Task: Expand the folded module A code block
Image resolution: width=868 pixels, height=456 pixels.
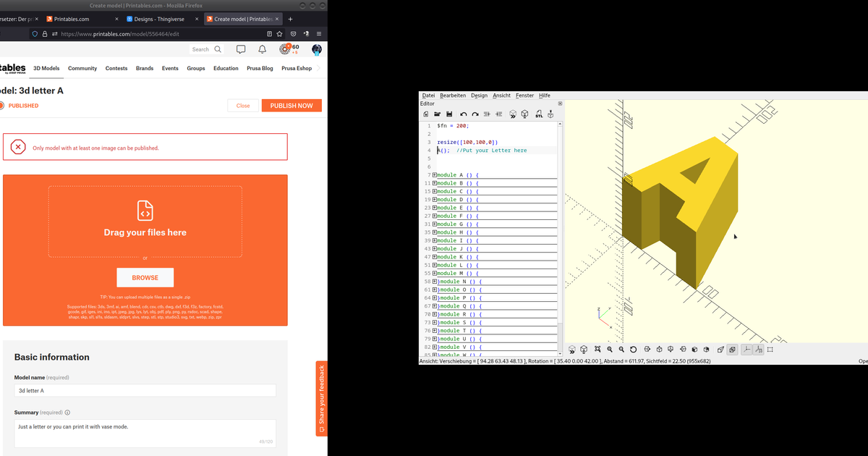Action: [x=434, y=175]
